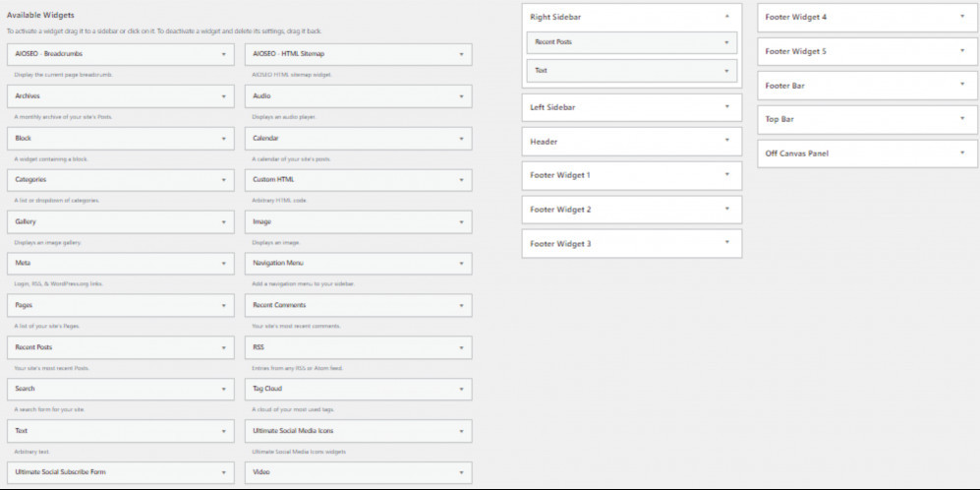Expand the Top Bar widget area
This screenshot has width=980, height=490.
(868, 119)
